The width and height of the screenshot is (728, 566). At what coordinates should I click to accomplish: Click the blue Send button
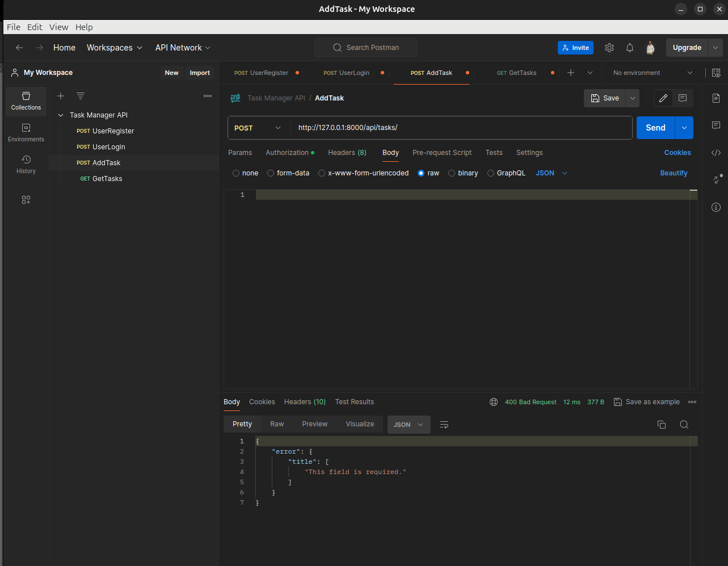[655, 128]
